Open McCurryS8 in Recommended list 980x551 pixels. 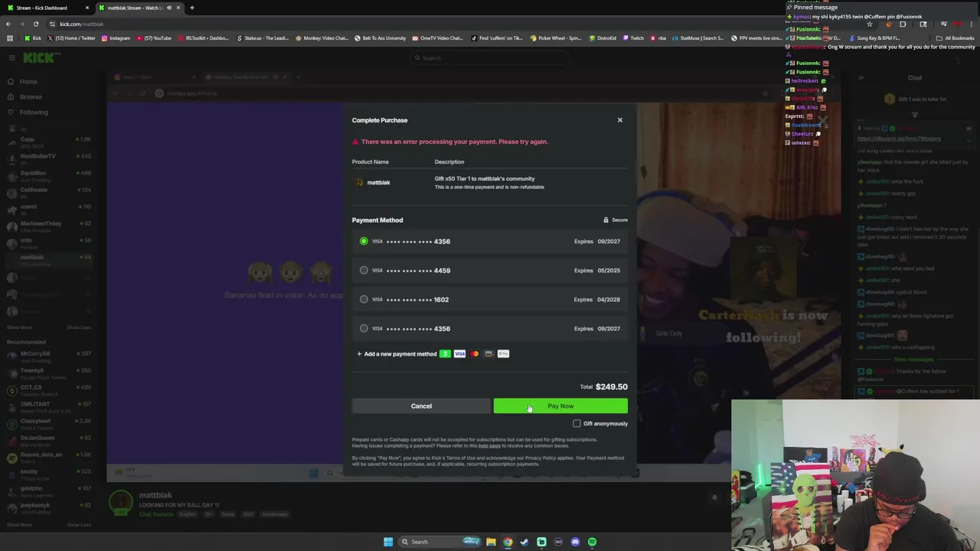(49, 356)
